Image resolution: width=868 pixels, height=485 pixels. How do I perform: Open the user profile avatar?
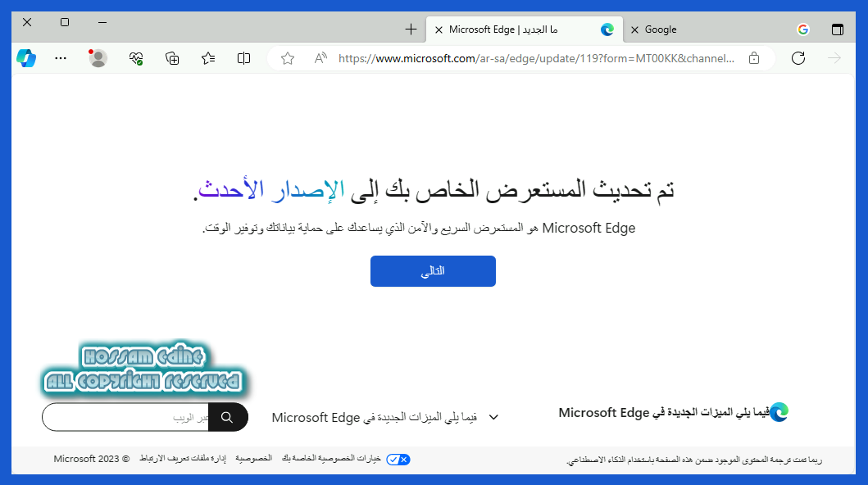[x=98, y=58]
